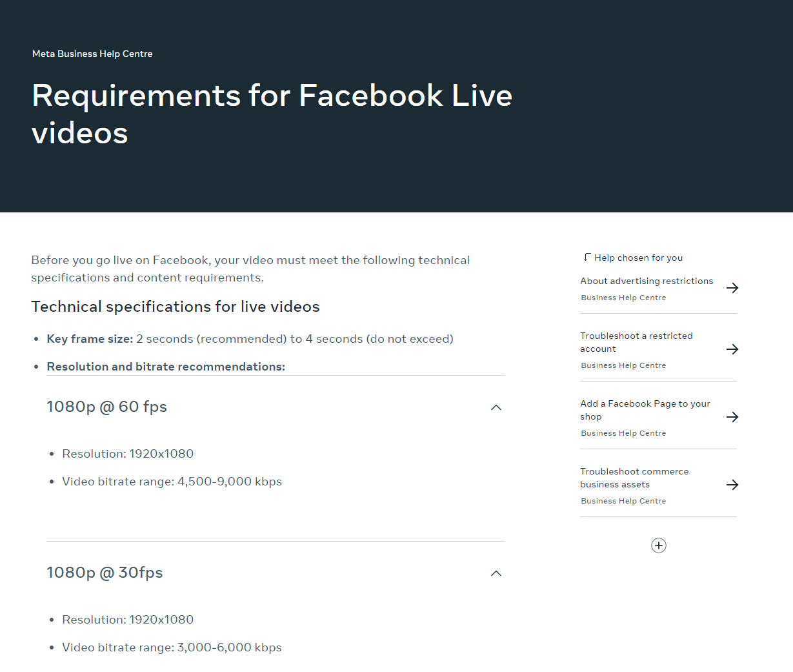793x672 pixels.
Task: Open the 1080p @ 60 fps accordion heading
Action: (x=107, y=407)
